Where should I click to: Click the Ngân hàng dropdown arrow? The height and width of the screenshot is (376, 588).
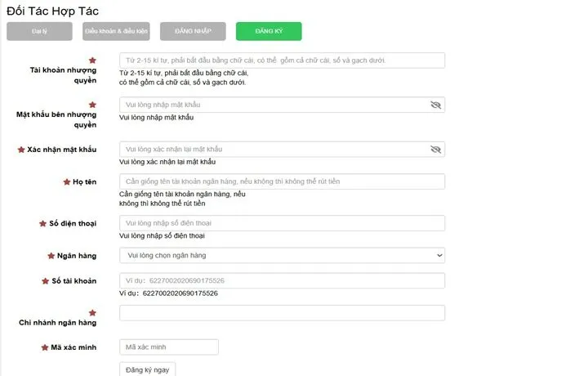coord(439,256)
